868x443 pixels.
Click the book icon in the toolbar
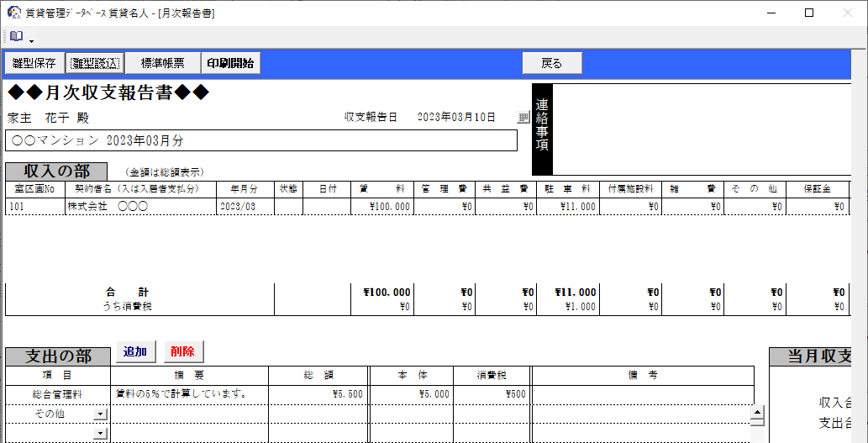point(16,37)
